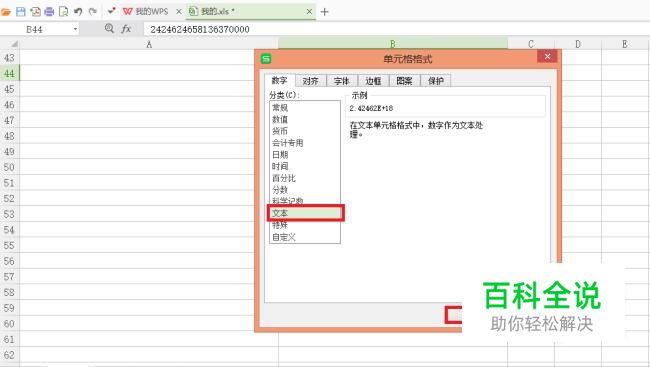Viewport: 650px width, 367px height.
Task: Click the Print icon
Action: 49,12
